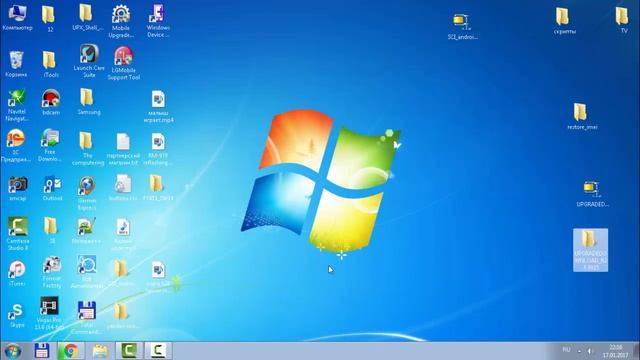Screen dimensions: 640x360
Task: Select the Format Factory shortcut
Action: [x=52, y=272]
